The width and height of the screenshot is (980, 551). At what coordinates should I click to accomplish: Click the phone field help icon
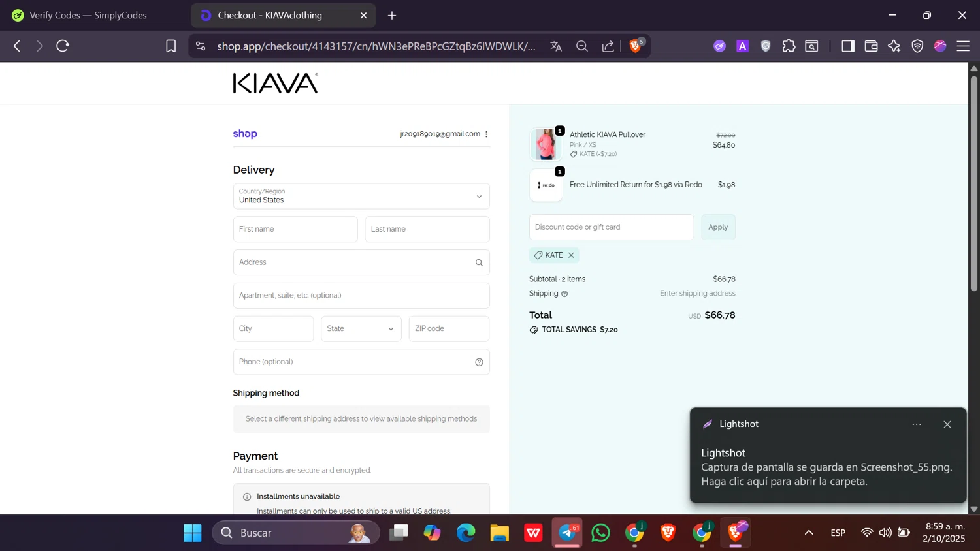coord(479,362)
